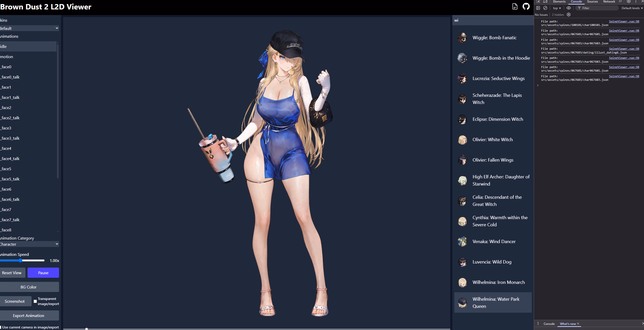The width and height of the screenshot is (644, 330).
Task: Select Wilhelmina: Water Park Queen entry
Action: tap(493, 302)
